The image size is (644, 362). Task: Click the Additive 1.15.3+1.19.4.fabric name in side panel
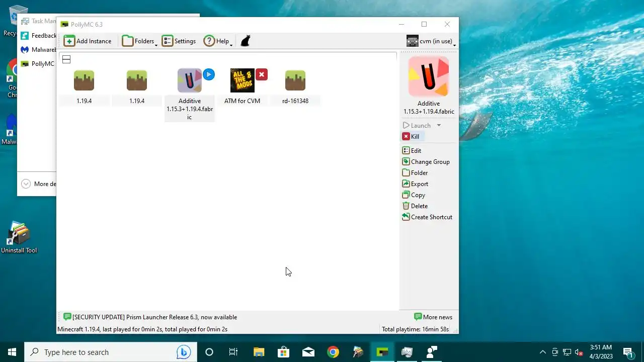(429, 108)
